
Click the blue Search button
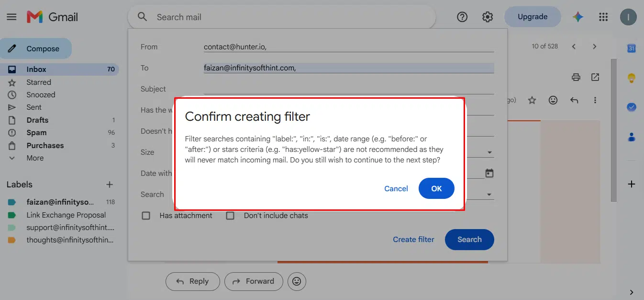click(x=469, y=240)
